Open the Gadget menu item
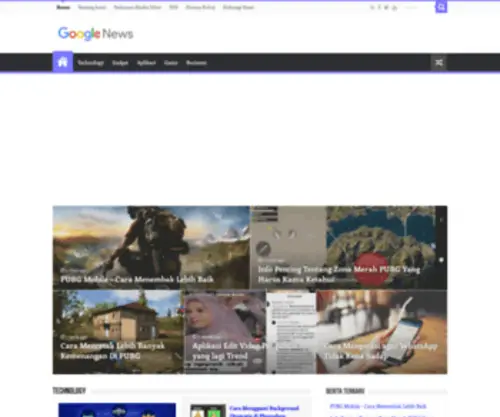This screenshot has width=500, height=417. [120, 62]
